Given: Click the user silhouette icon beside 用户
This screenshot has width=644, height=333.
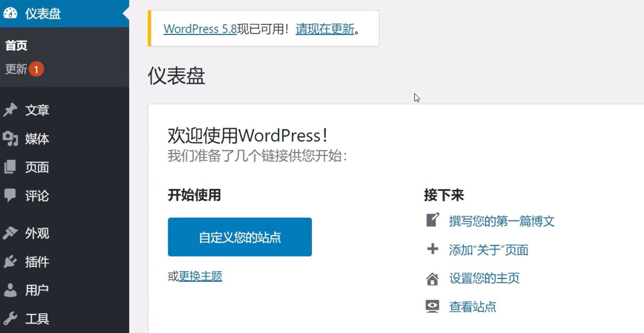Looking at the screenshot, I should (10, 290).
